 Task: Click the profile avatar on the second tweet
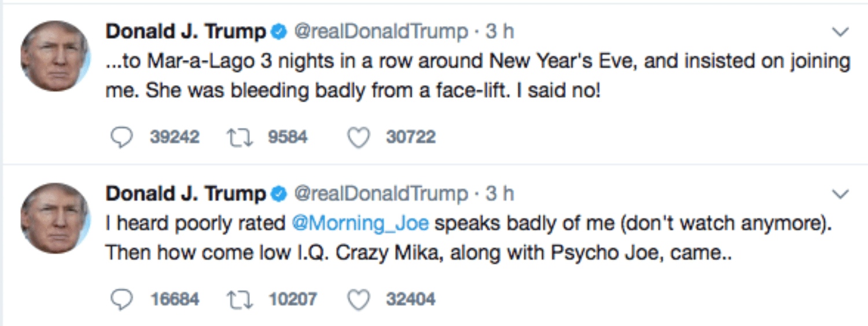(x=55, y=218)
